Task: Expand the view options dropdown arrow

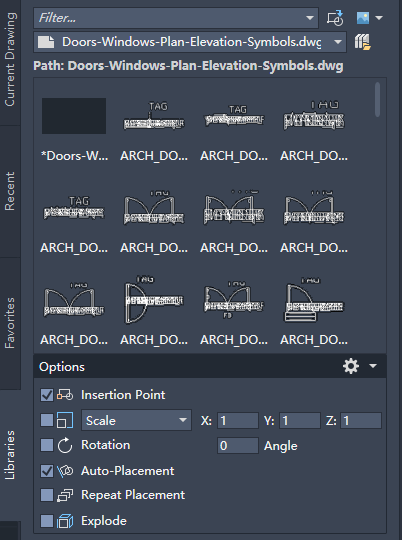Action: point(379,18)
